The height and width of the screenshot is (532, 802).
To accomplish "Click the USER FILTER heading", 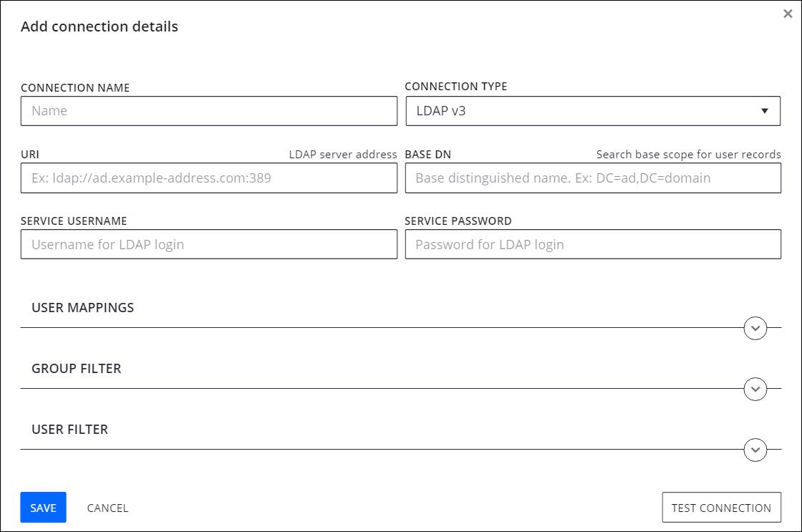I will [69, 429].
